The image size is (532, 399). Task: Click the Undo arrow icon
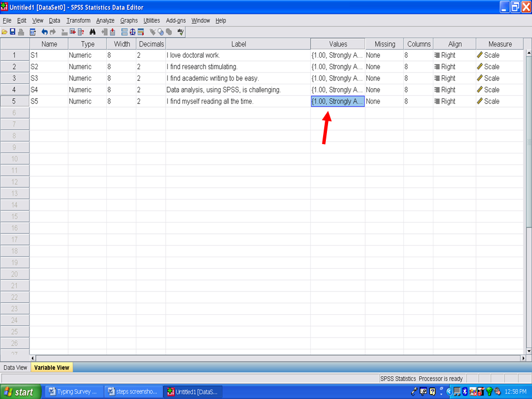[x=45, y=32]
